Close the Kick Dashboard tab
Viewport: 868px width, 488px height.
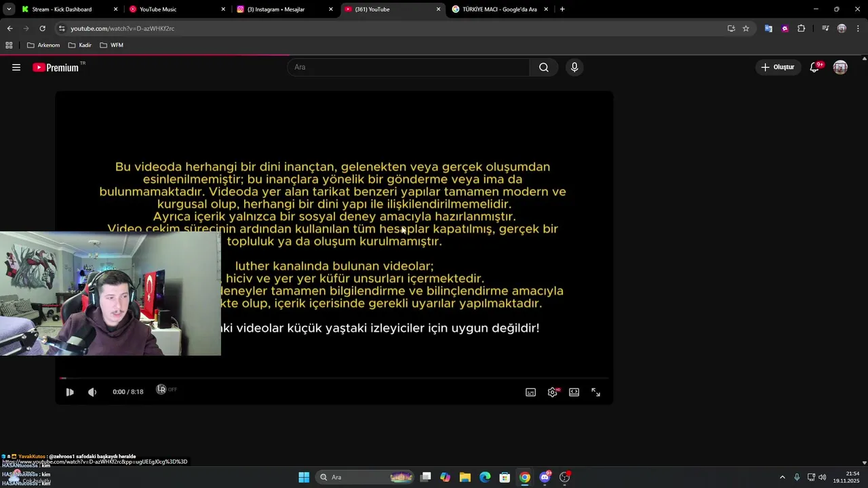coord(115,9)
